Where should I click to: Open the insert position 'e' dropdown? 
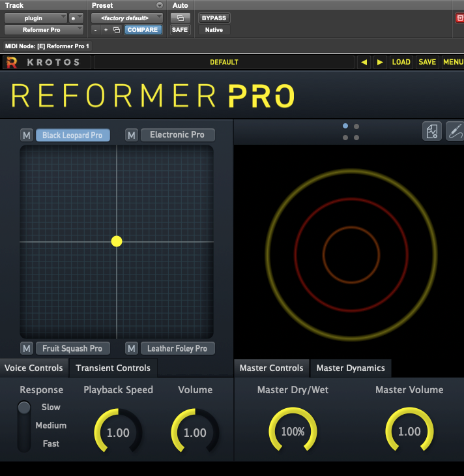(76, 18)
